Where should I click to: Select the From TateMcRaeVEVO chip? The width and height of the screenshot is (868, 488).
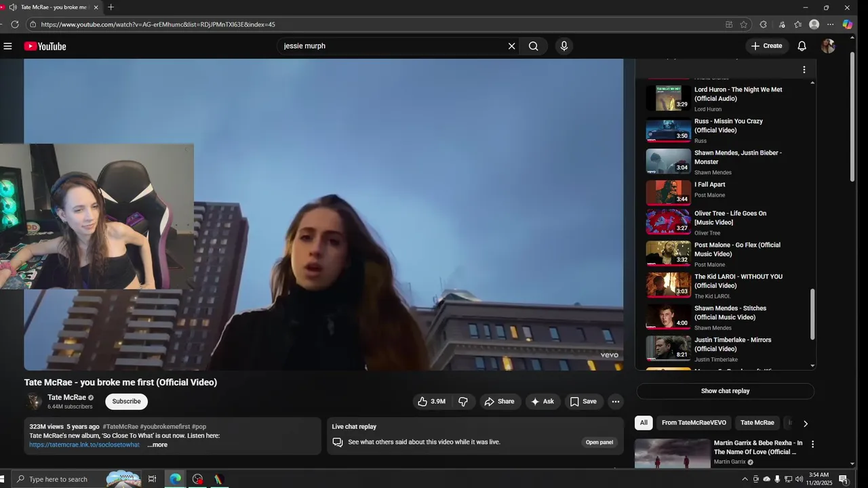pos(694,423)
